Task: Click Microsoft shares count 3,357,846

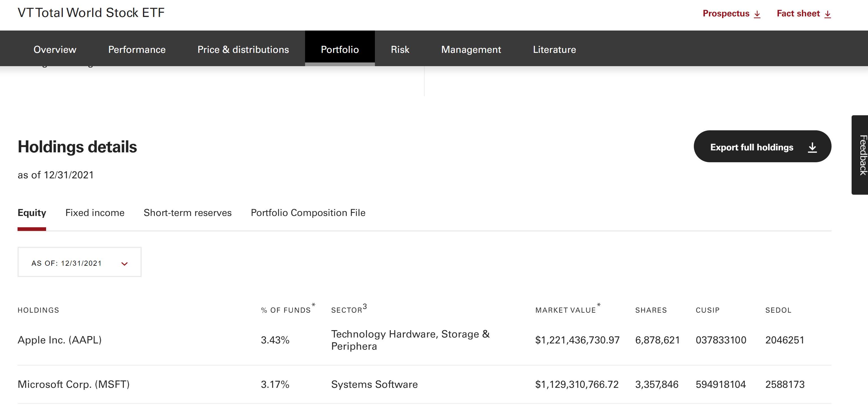Action: coord(657,384)
